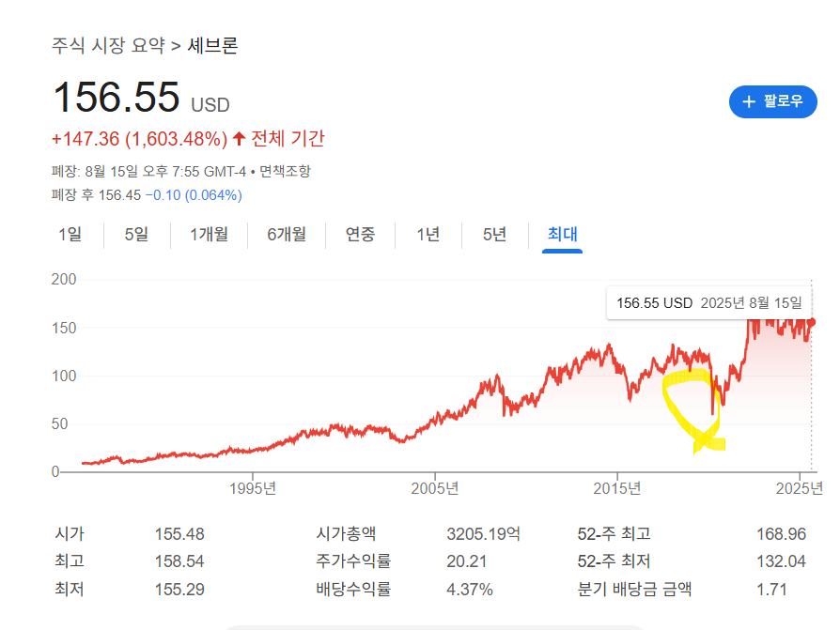
Task: Click the 주가수익률 value 20.21
Action: [x=467, y=561]
